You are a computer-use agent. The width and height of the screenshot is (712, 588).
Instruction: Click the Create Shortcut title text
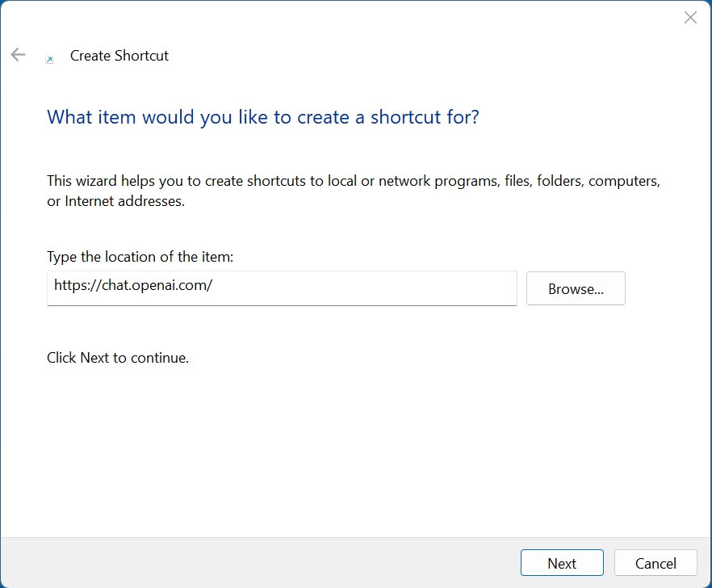click(x=119, y=55)
